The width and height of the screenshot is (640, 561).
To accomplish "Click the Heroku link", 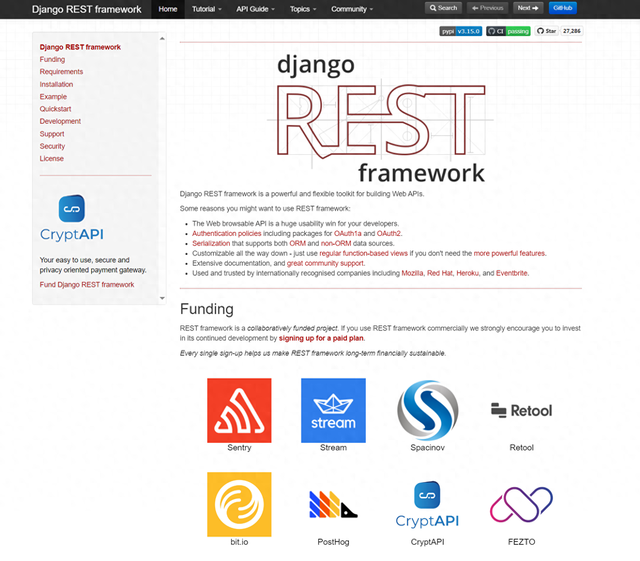I will [x=467, y=273].
